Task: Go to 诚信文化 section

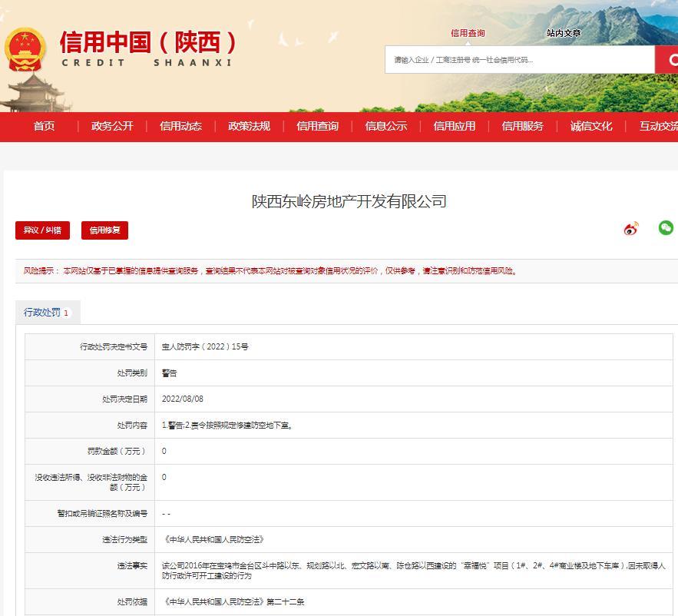Action: 591,126
